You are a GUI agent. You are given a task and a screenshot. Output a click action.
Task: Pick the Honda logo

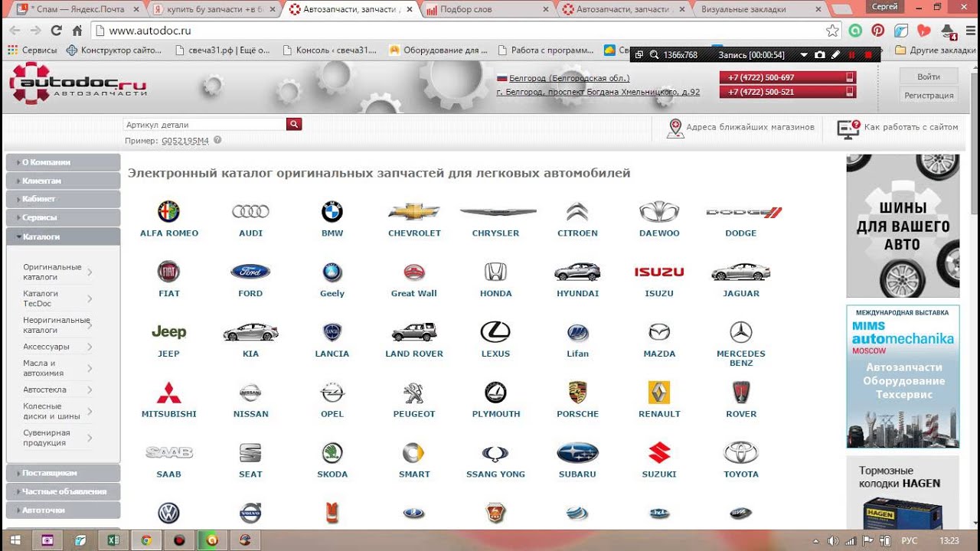click(x=495, y=272)
